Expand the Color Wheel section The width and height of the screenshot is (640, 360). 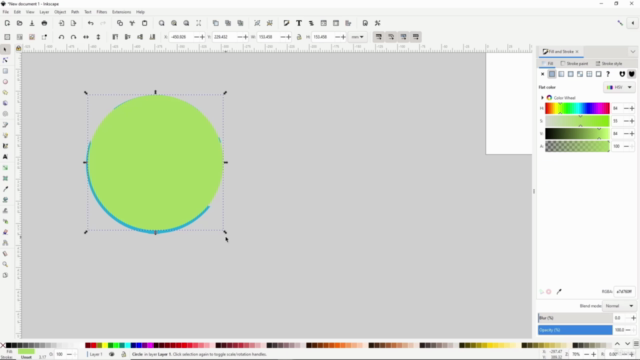[x=542, y=98]
